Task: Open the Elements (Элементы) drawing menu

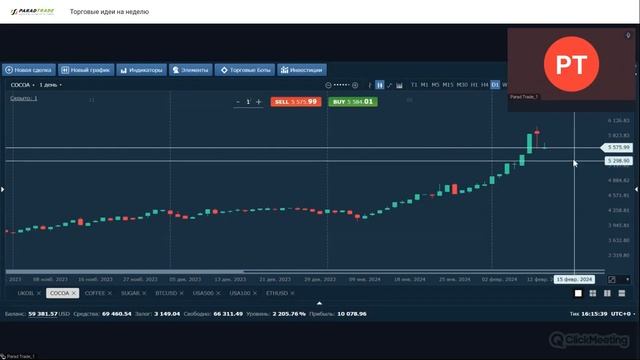Action: [191, 70]
